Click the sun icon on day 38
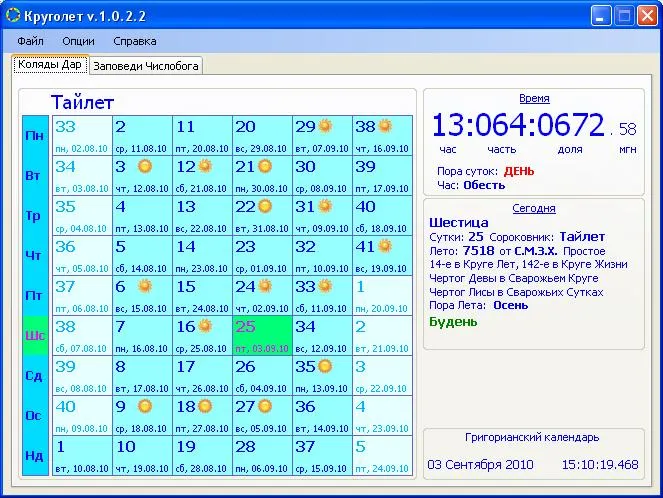This screenshot has height=498, width=663. pos(385,126)
